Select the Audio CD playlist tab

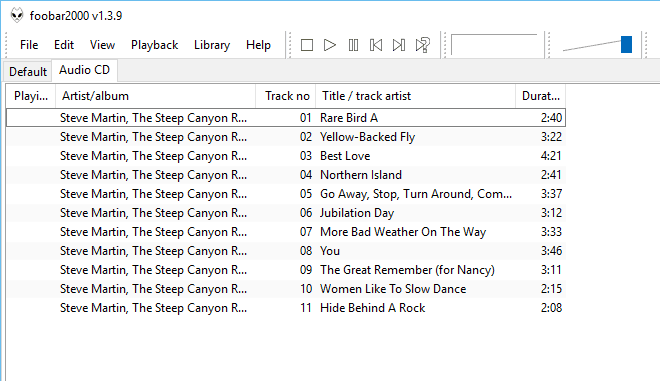[84, 70]
